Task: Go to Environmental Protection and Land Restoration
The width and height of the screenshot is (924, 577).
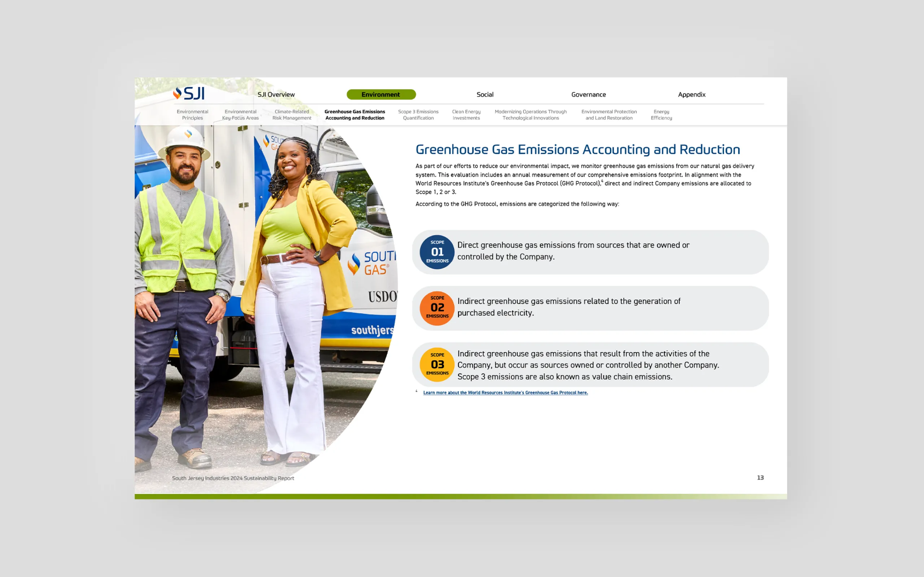Action: (x=609, y=114)
